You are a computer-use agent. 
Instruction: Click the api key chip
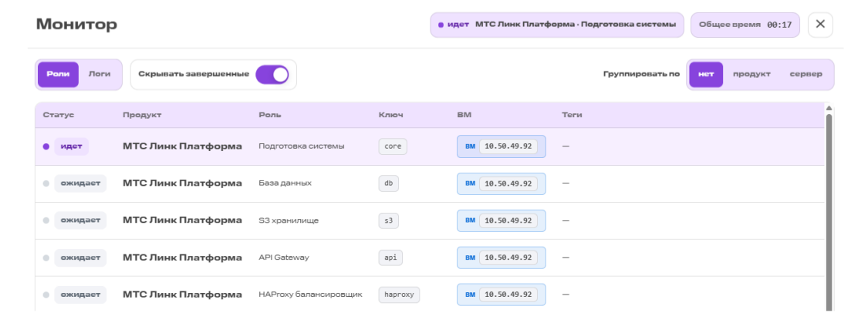[390, 257]
